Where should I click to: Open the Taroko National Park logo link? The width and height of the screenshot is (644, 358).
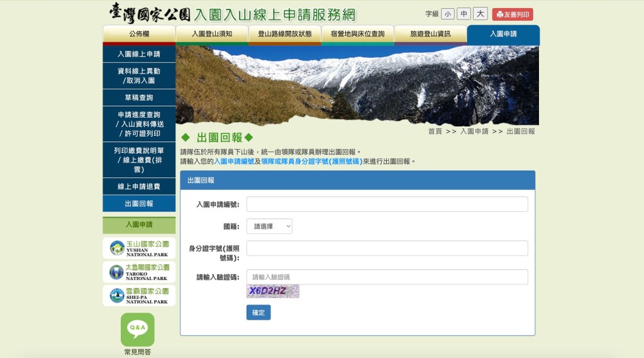coord(139,272)
